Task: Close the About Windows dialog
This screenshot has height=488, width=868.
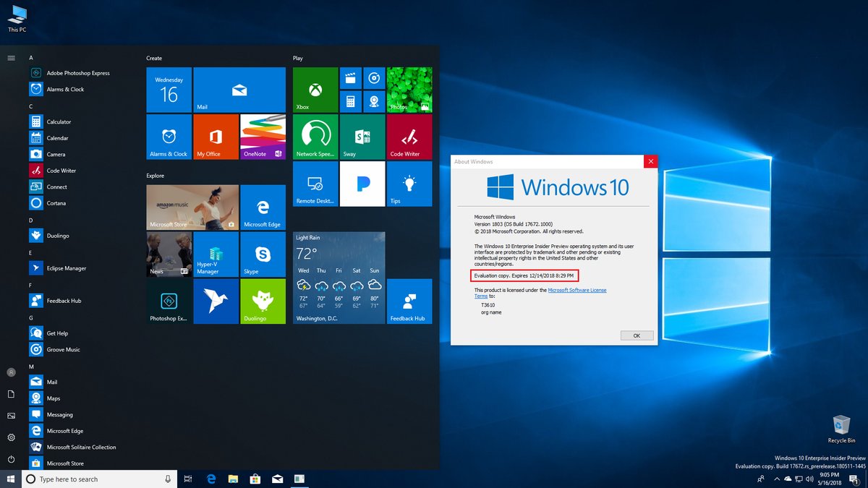Action: 651,162
